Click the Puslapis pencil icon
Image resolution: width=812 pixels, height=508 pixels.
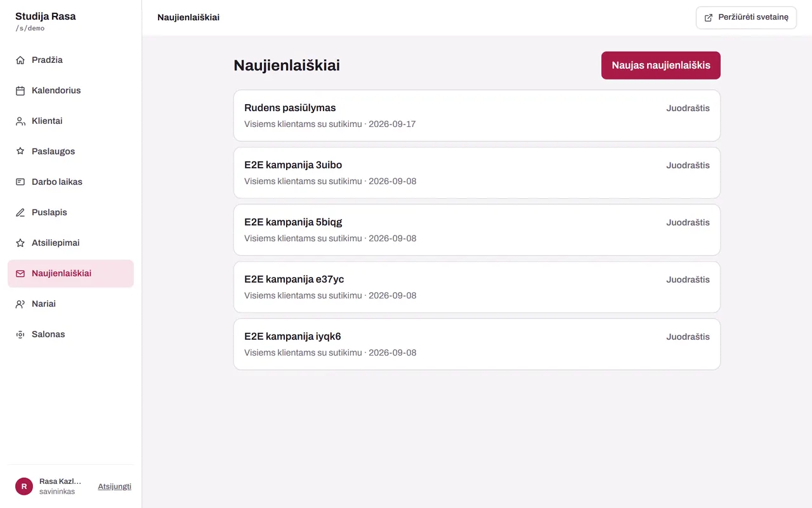click(x=20, y=213)
